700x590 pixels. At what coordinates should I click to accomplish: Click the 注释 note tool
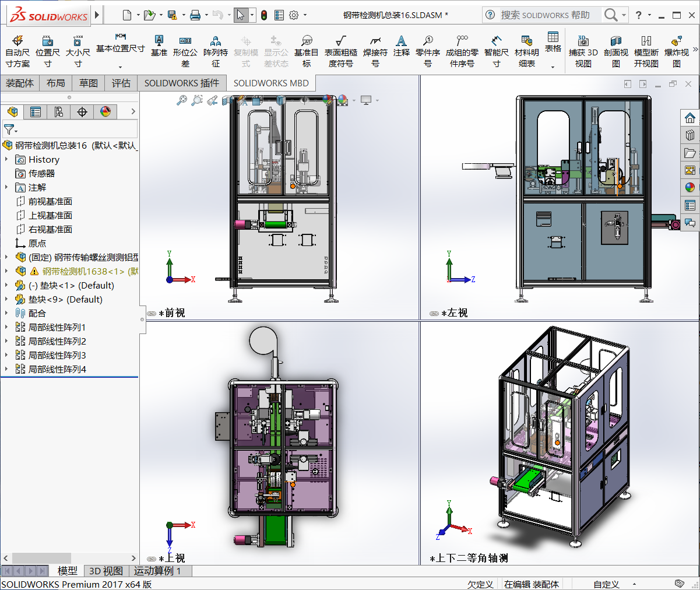(401, 45)
